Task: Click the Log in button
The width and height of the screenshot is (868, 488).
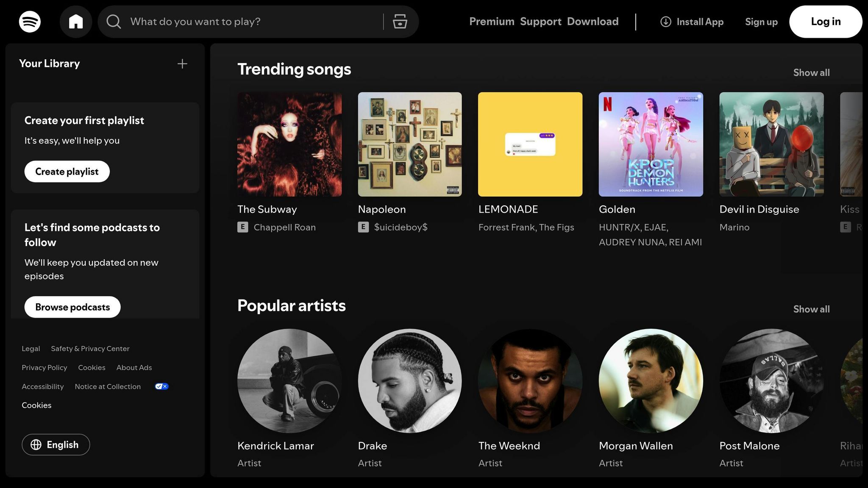Action: (825, 22)
